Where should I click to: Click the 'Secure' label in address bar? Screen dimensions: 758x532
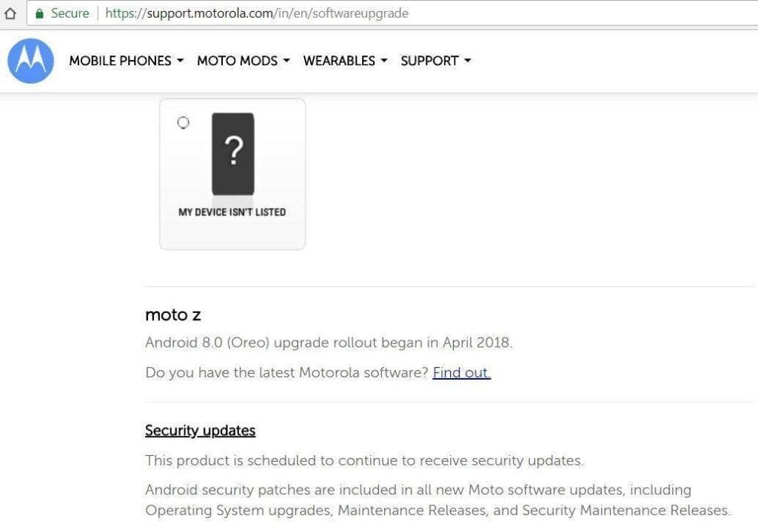click(70, 13)
